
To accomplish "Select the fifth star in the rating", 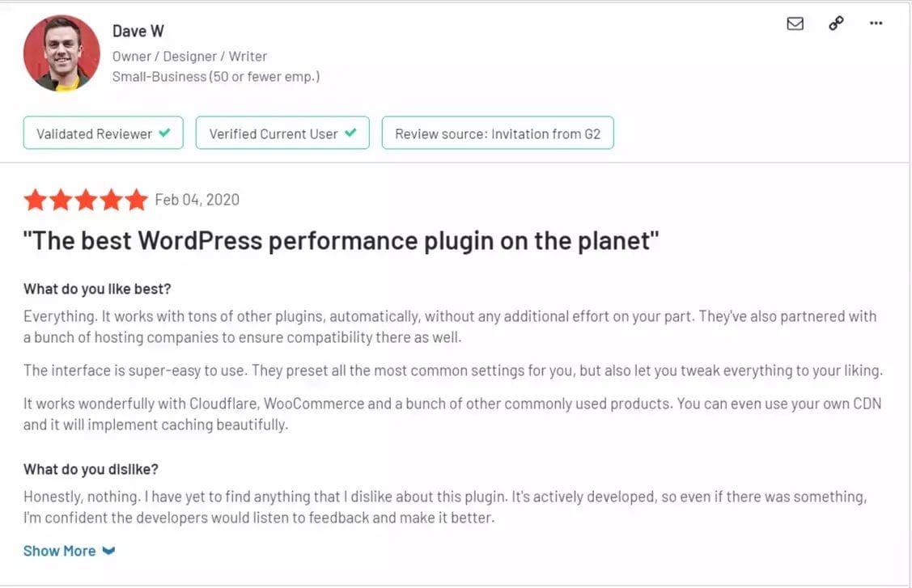I will pyautogui.click(x=134, y=199).
